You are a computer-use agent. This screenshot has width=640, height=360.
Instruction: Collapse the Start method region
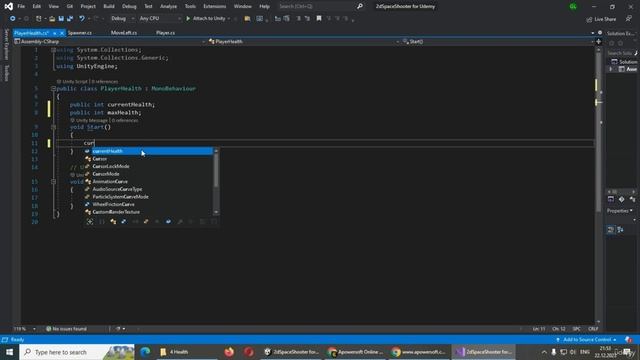pyautogui.click(x=53, y=127)
